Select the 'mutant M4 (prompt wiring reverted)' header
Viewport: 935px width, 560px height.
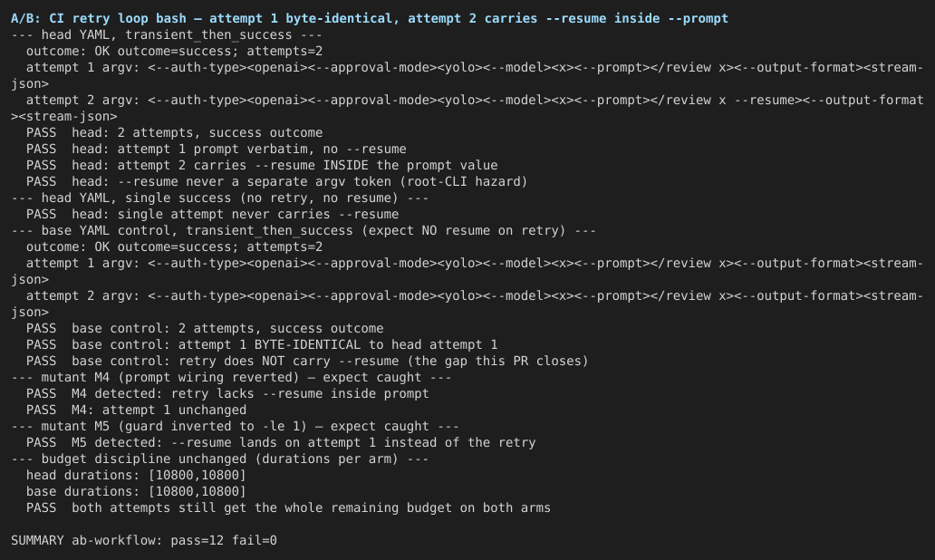tap(231, 377)
